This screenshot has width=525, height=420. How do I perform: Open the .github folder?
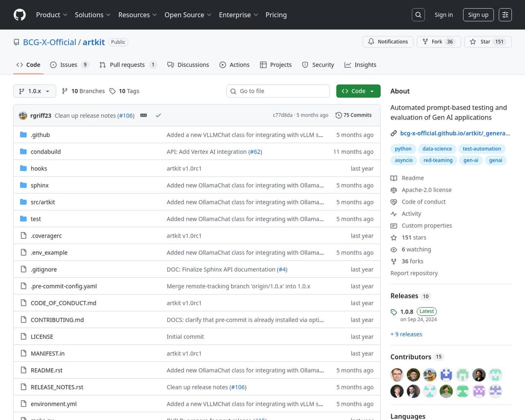[40, 135]
